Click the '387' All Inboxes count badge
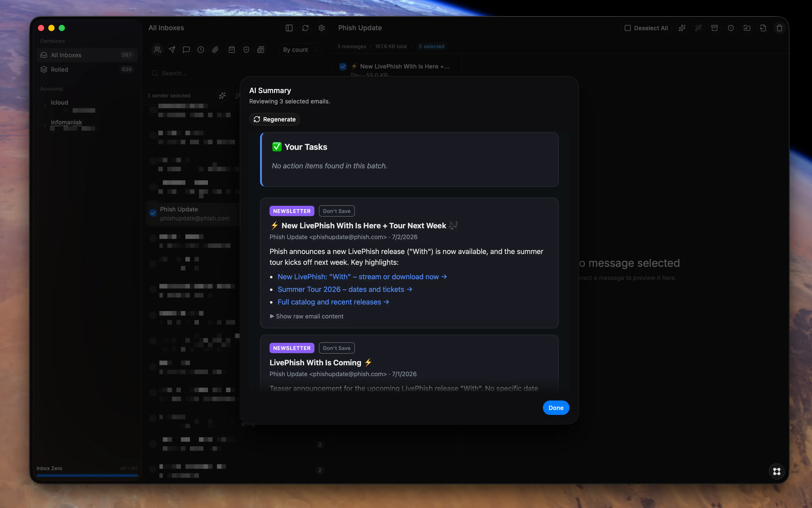The image size is (812, 508). 126,55
